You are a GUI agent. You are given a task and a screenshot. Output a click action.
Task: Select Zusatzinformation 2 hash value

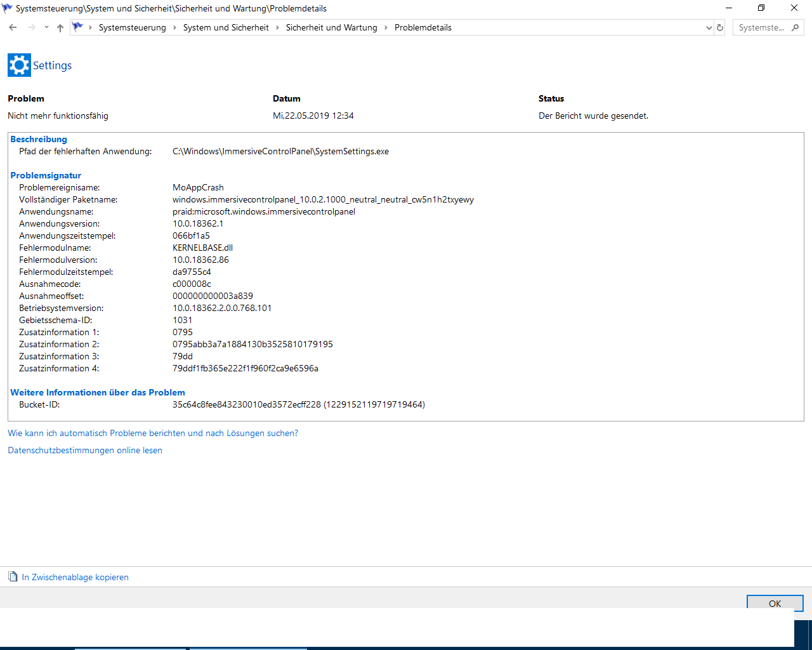click(252, 344)
